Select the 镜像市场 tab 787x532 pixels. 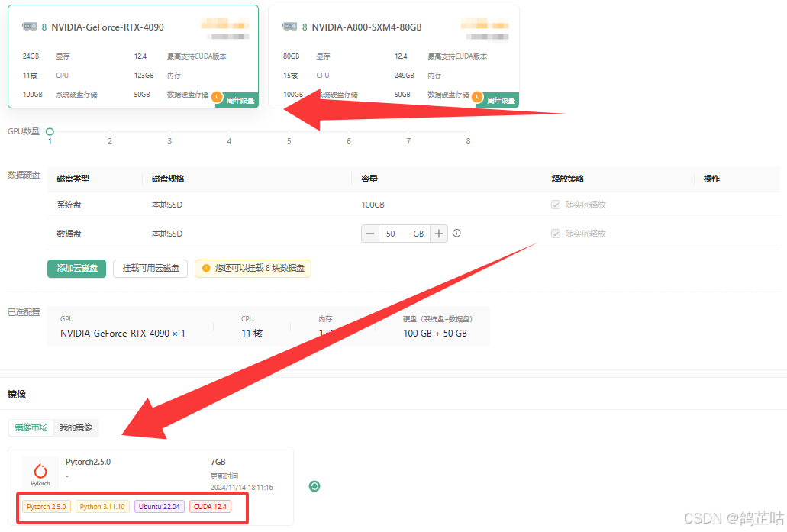pos(31,427)
